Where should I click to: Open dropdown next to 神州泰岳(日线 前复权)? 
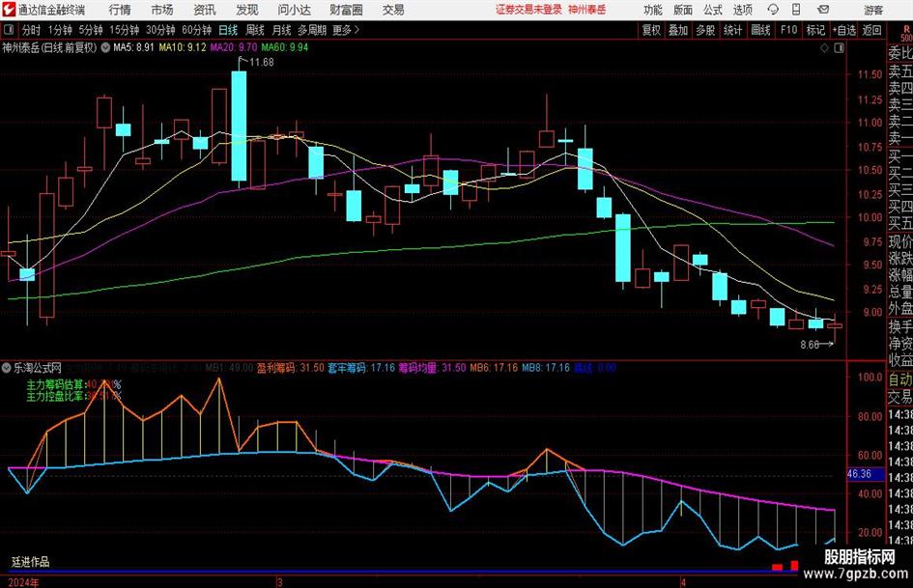[x=105, y=47]
